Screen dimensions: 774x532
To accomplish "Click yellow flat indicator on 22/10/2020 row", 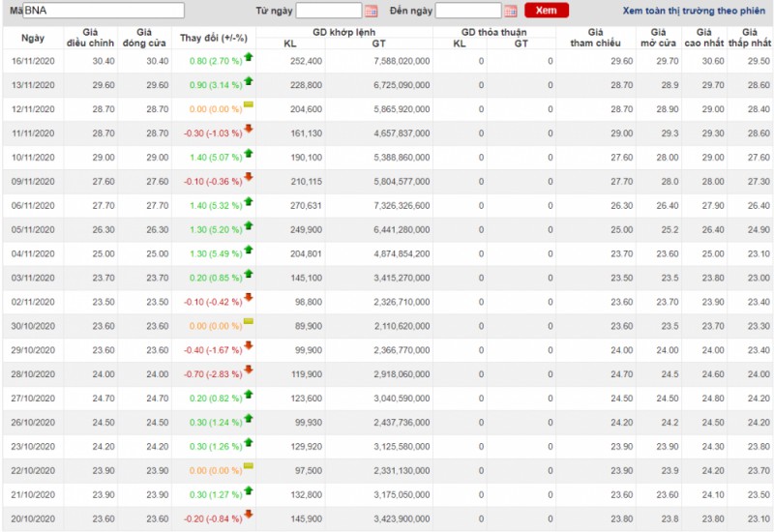I will pyautogui.click(x=249, y=466).
